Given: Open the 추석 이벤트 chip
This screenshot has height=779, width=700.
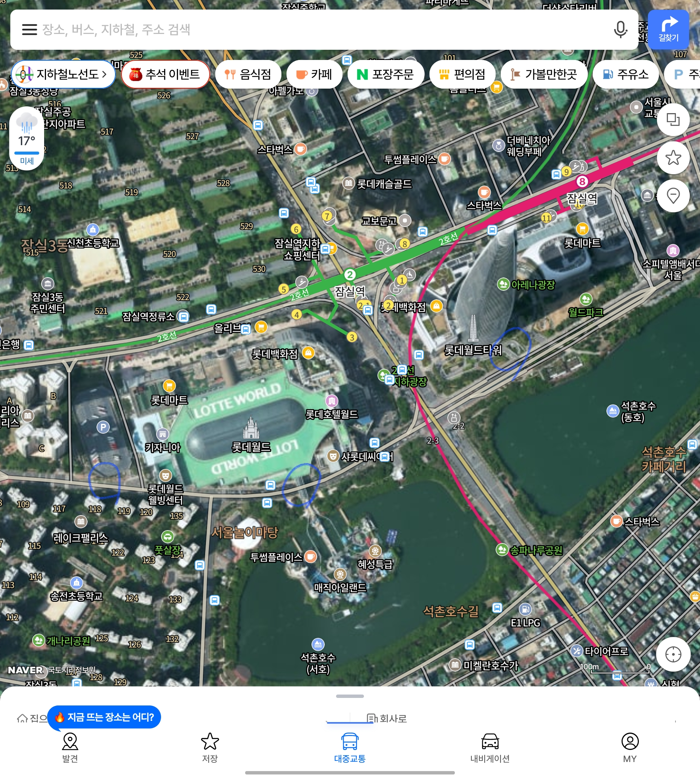Looking at the screenshot, I should (x=166, y=74).
